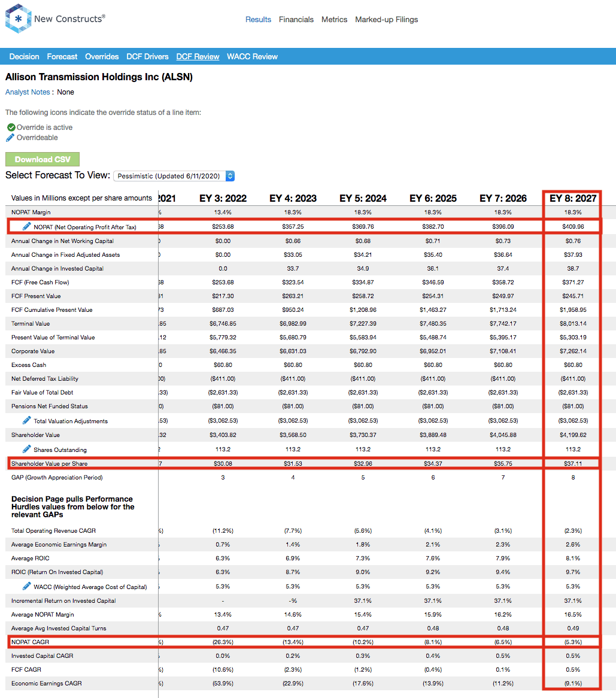
Task: Click the $409.96 NOPAT value for 2027
Action: pyautogui.click(x=573, y=227)
